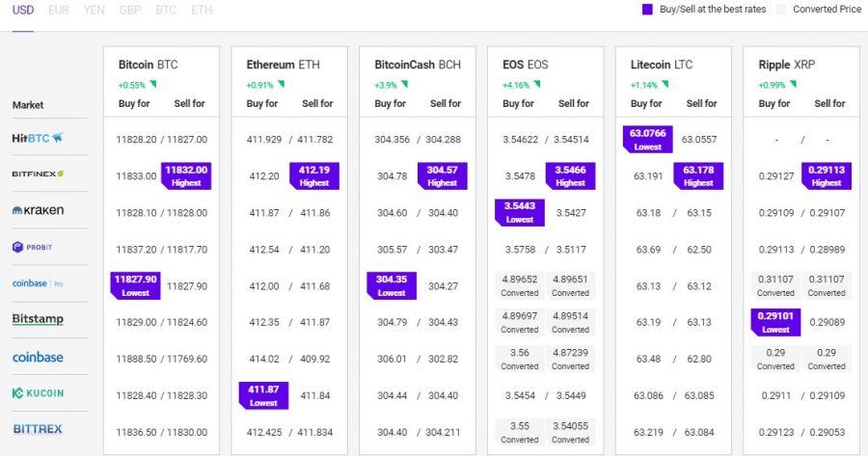Click the Litecoin green trend arrow icon
868x456 pixels.
coord(665,84)
